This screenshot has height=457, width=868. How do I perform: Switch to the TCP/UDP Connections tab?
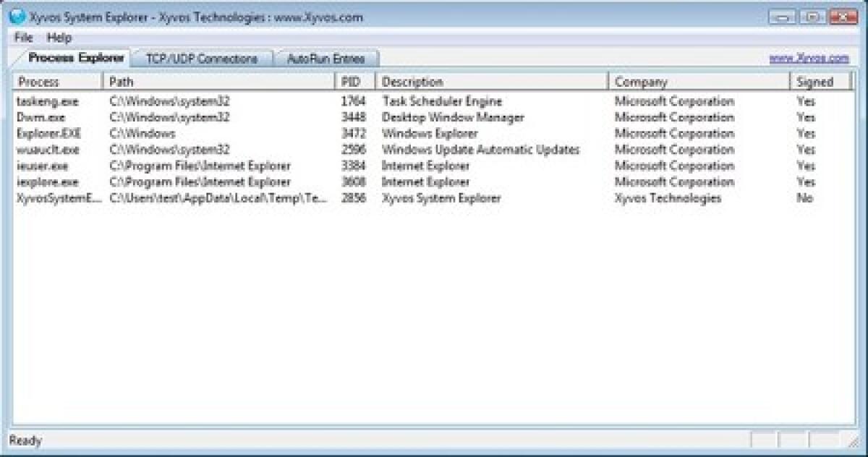tap(202, 59)
